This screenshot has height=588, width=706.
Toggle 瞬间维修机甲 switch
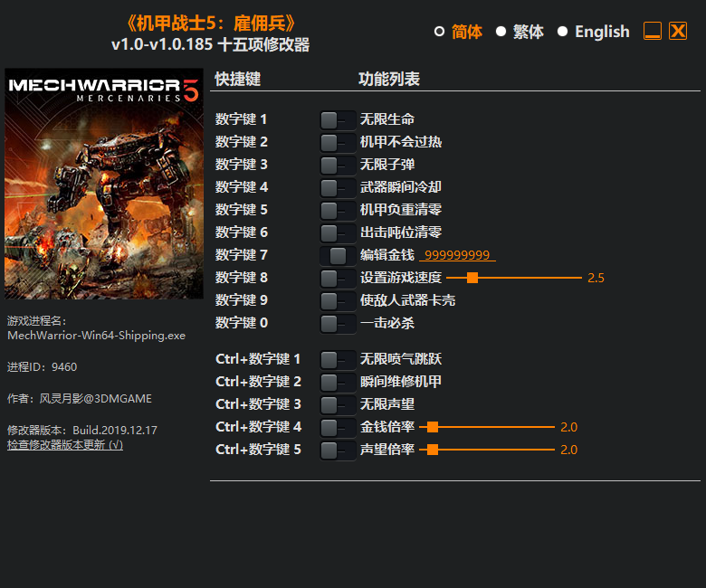pyautogui.click(x=338, y=382)
